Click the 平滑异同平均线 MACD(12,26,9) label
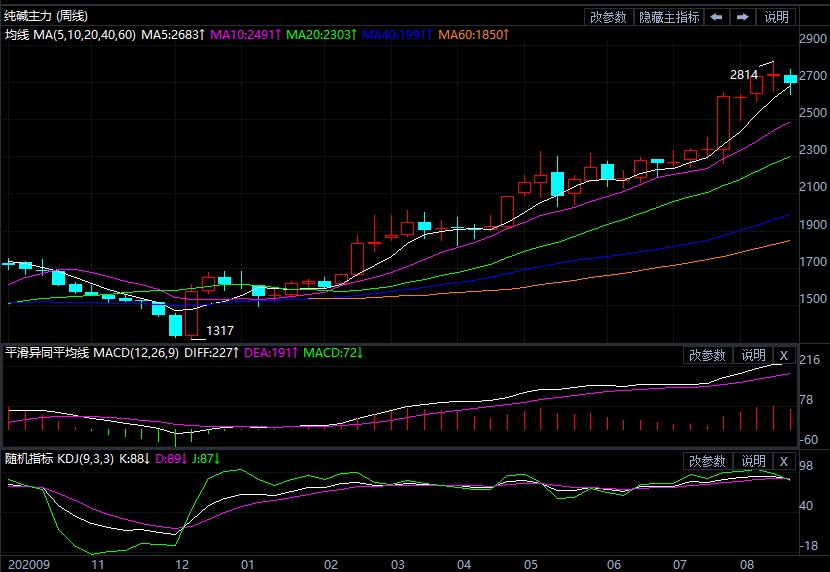This screenshot has height=572, width=830. pos(92,352)
